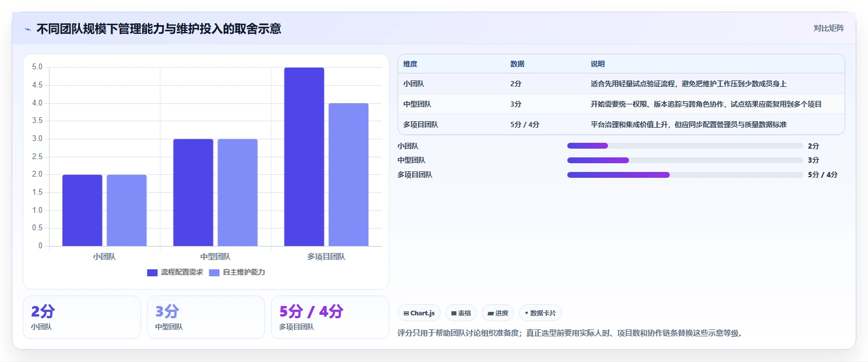Click the 3分 value in the table

pyautogui.click(x=516, y=104)
